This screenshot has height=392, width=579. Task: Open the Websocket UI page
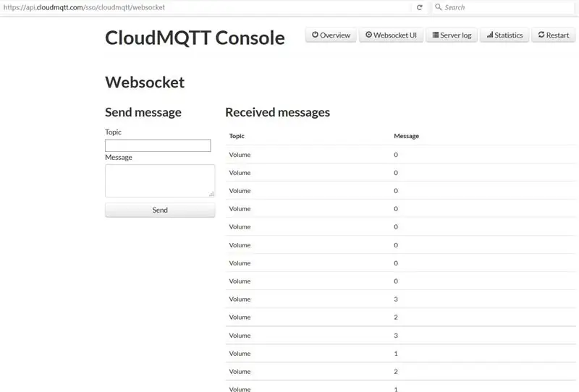(391, 35)
